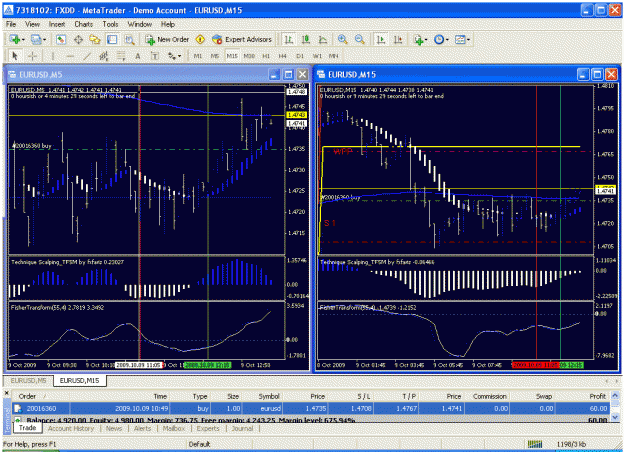This screenshot has width=625, height=452.
Task: Toggle chart shift from right border
Action: (x=398, y=39)
